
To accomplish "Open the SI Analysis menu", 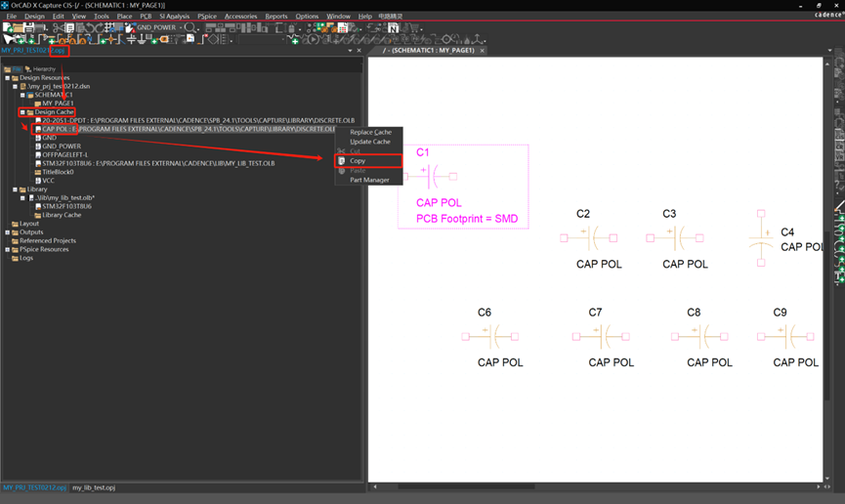I will point(174,17).
